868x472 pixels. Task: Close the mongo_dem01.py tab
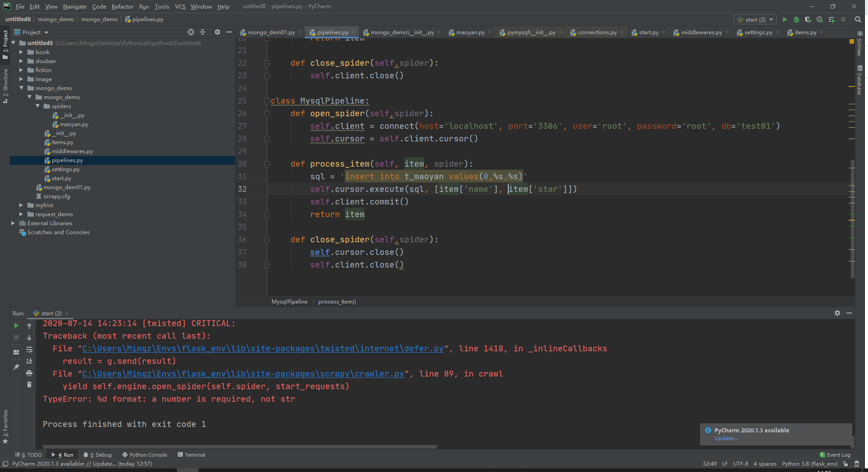click(x=300, y=32)
